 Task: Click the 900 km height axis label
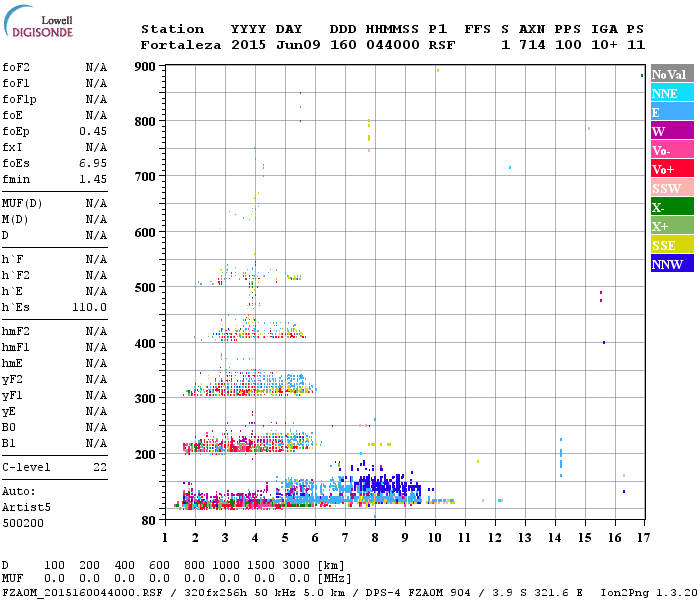coord(145,67)
